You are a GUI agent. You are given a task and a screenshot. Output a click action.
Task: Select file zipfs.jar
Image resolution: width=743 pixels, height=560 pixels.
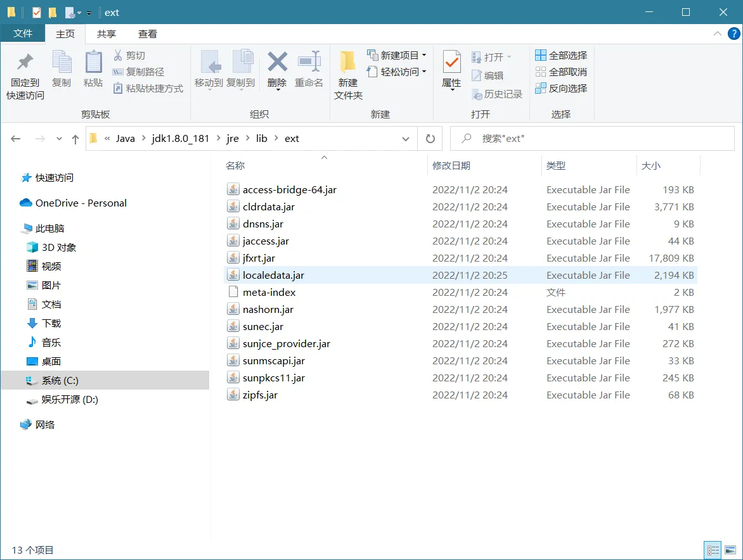coord(260,395)
